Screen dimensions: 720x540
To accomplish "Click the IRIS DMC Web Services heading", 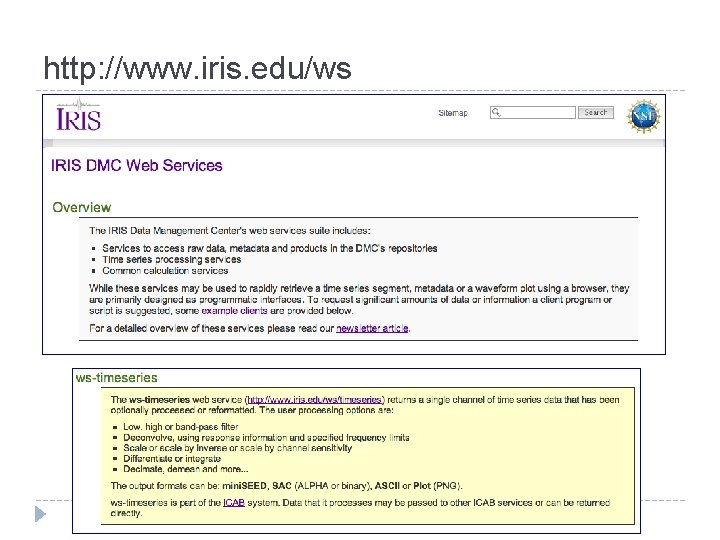I will (136, 165).
